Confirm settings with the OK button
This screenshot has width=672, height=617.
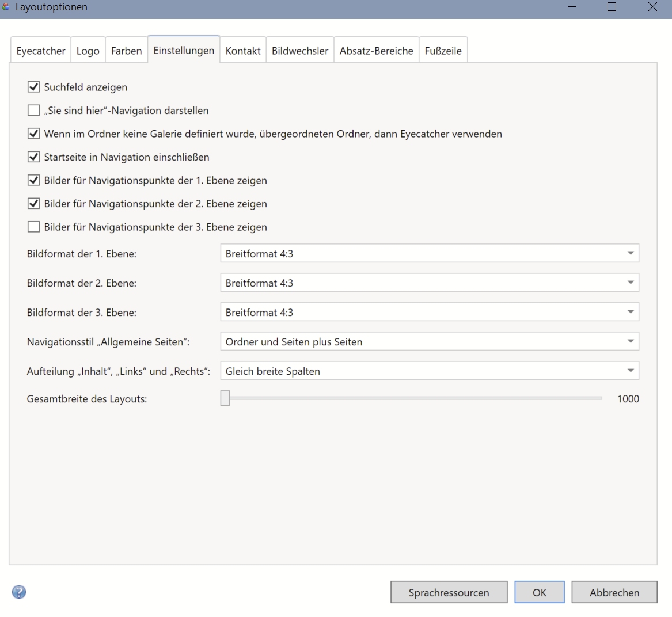pos(540,592)
